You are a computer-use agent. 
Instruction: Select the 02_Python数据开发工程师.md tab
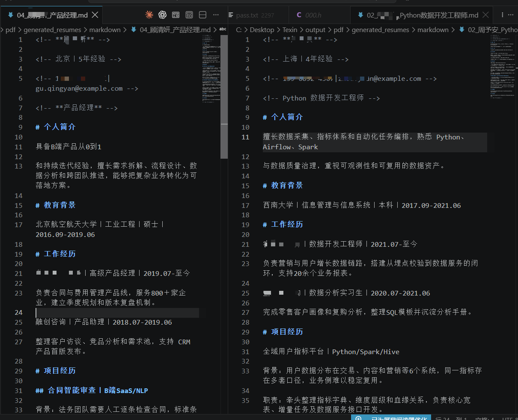422,15
